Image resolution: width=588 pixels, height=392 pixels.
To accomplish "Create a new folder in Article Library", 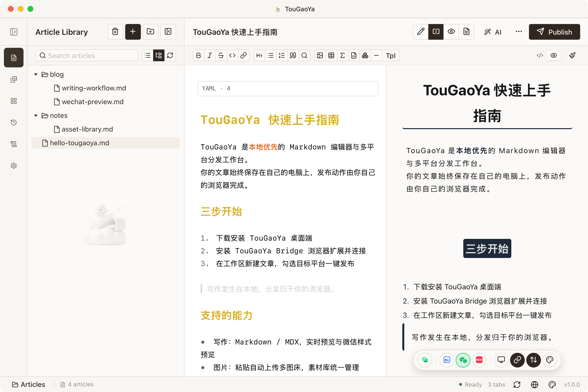I will coord(150,32).
